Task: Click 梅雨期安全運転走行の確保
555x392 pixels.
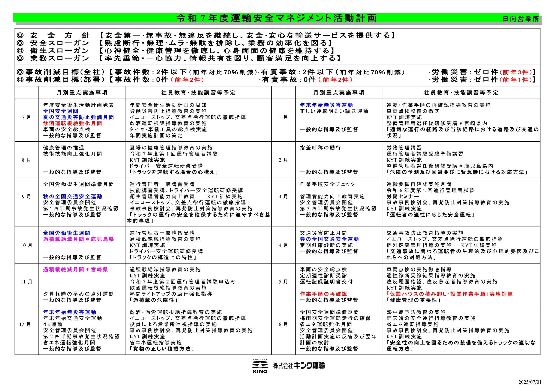Action: click(335, 318)
